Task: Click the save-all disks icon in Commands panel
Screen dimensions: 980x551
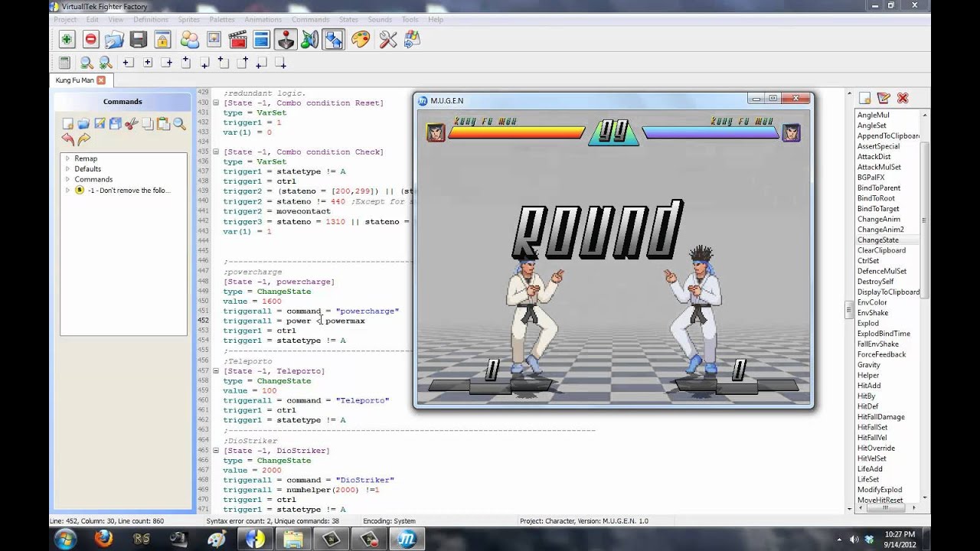Action: point(116,123)
